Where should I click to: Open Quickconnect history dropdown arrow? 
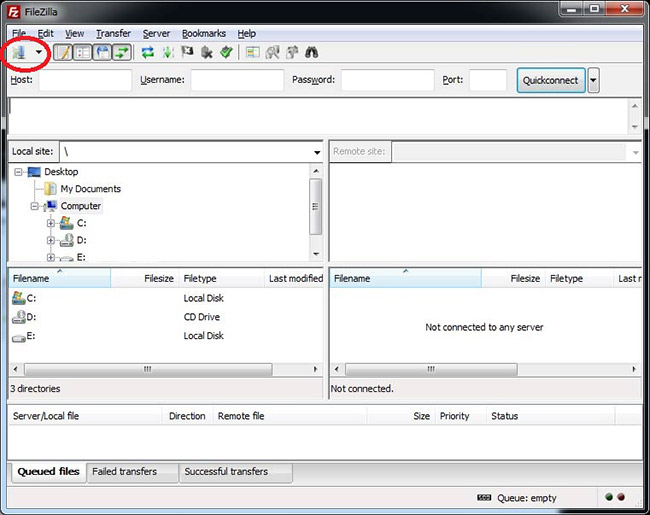[x=593, y=80]
